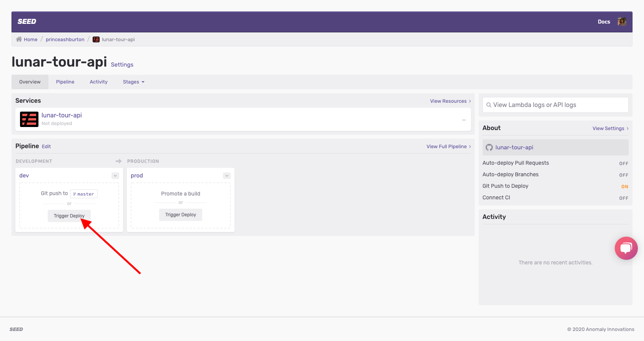The width and height of the screenshot is (644, 341).
Task: Click the breadcrumb app icon
Action: pos(96,39)
